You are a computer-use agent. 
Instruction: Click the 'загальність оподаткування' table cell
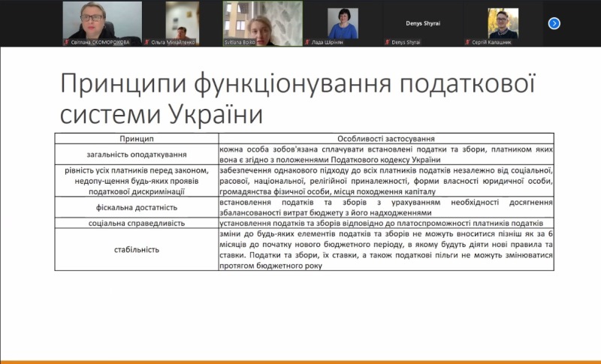point(137,155)
